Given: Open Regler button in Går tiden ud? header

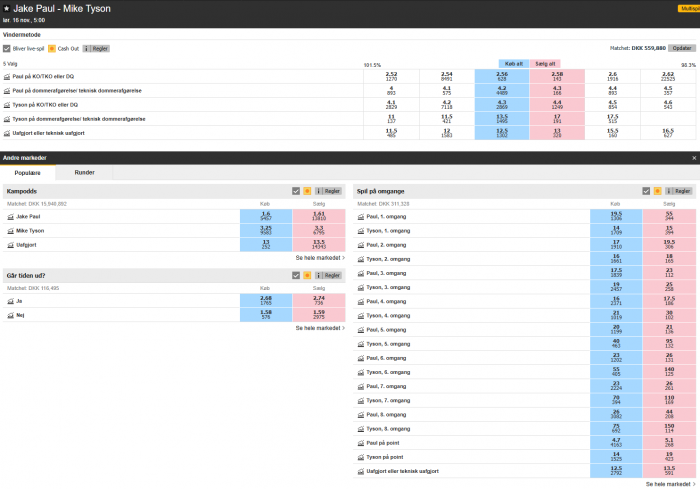Looking at the screenshot, I should pos(329,276).
